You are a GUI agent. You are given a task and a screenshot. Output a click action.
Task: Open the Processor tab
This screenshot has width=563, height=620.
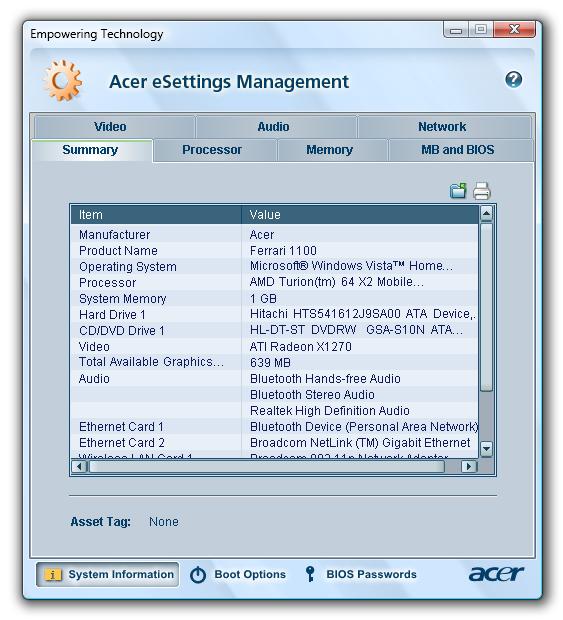214,150
